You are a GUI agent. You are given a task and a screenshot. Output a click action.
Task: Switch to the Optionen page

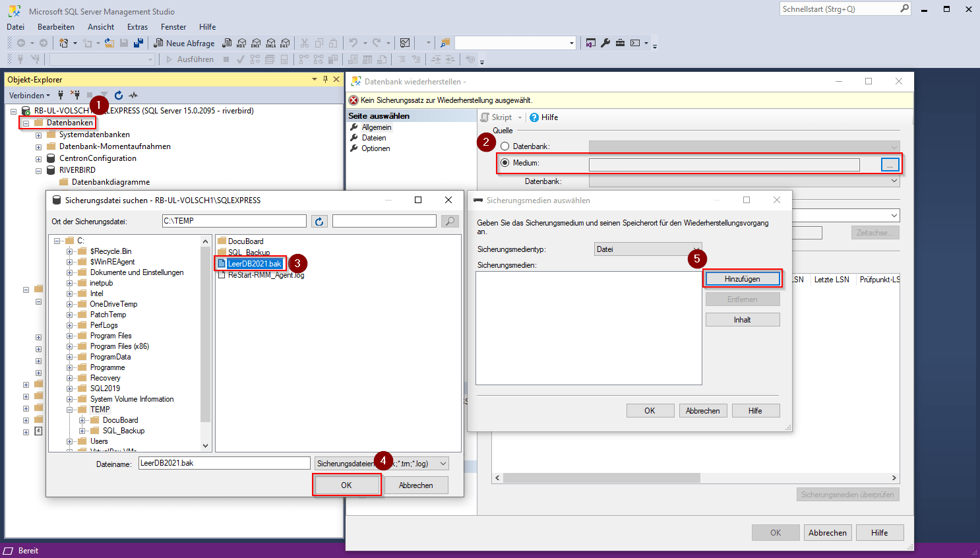375,148
